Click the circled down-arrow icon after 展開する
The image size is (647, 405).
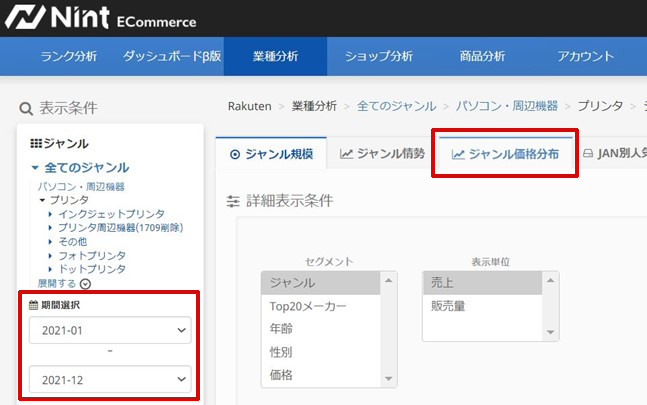pos(85,284)
